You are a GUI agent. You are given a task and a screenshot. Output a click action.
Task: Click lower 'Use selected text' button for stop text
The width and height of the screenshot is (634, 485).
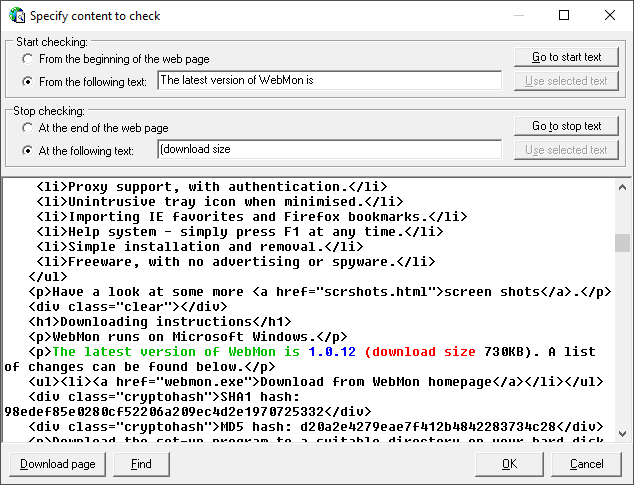pyautogui.click(x=566, y=150)
